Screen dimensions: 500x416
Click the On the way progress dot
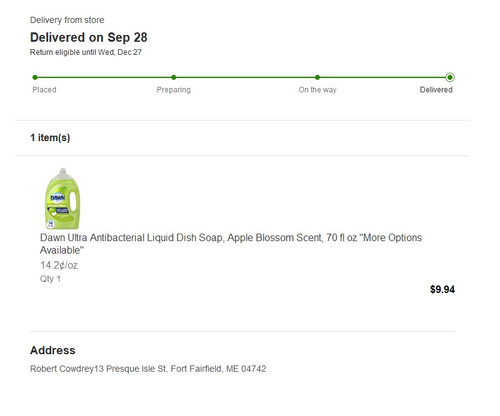point(317,77)
